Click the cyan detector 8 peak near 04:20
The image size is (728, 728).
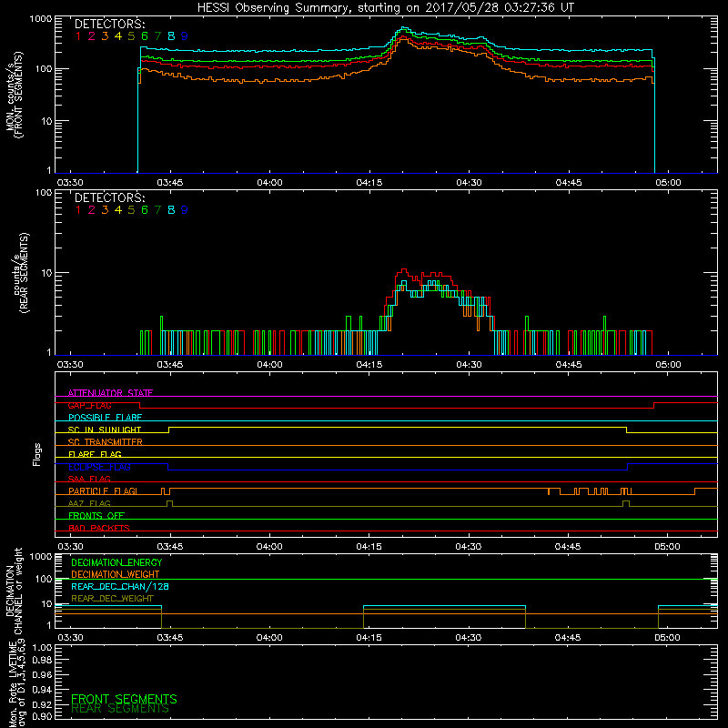pos(403,29)
